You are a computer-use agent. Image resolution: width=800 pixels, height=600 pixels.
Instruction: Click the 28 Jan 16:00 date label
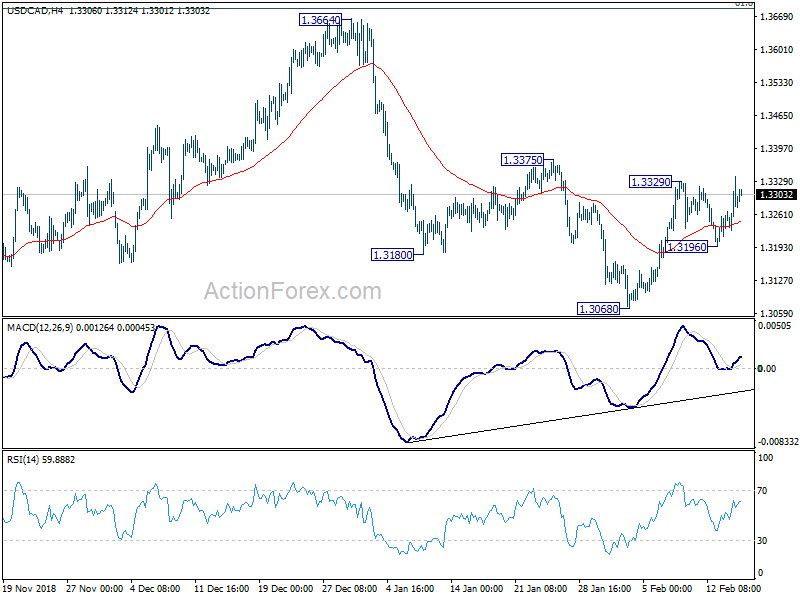point(605,589)
